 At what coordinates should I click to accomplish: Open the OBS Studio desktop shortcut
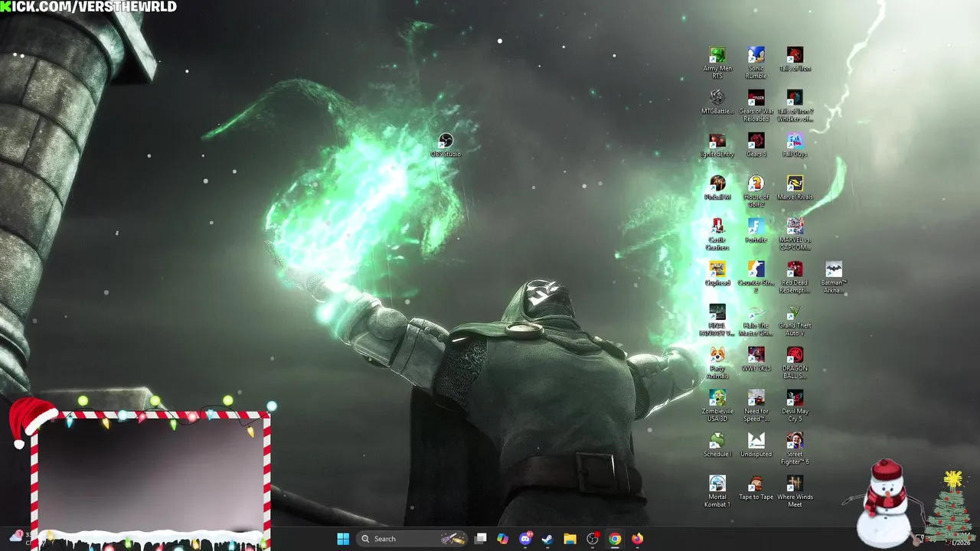coord(446,145)
